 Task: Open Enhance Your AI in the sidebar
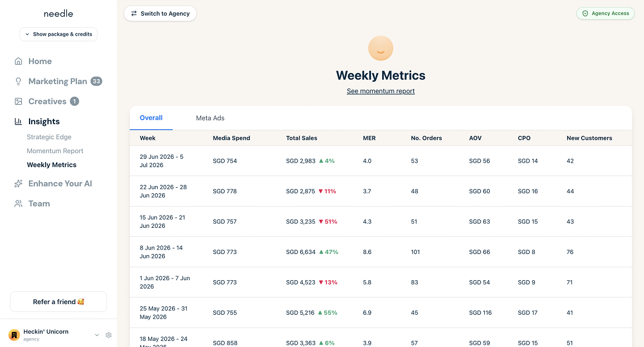(x=60, y=184)
